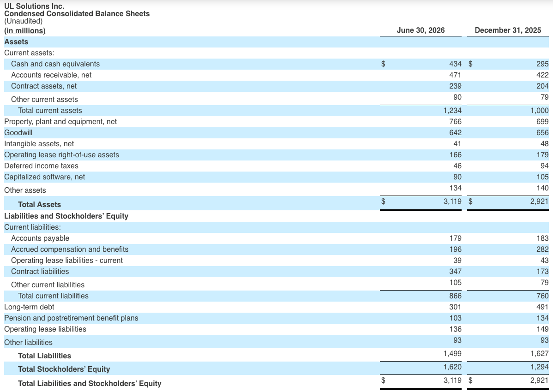Select 'Accounts receivable, net' label
553x392 pixels.
[x=52, y=75]
